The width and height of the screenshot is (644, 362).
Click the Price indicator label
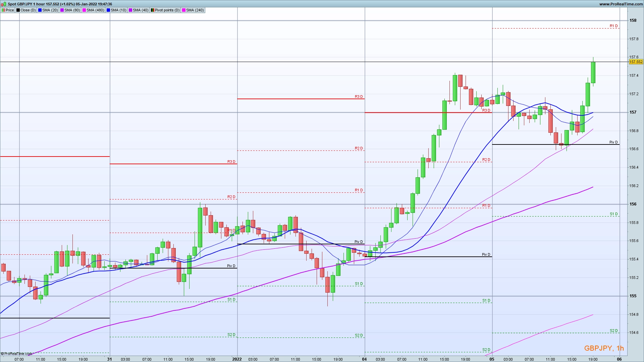[10, 10]
